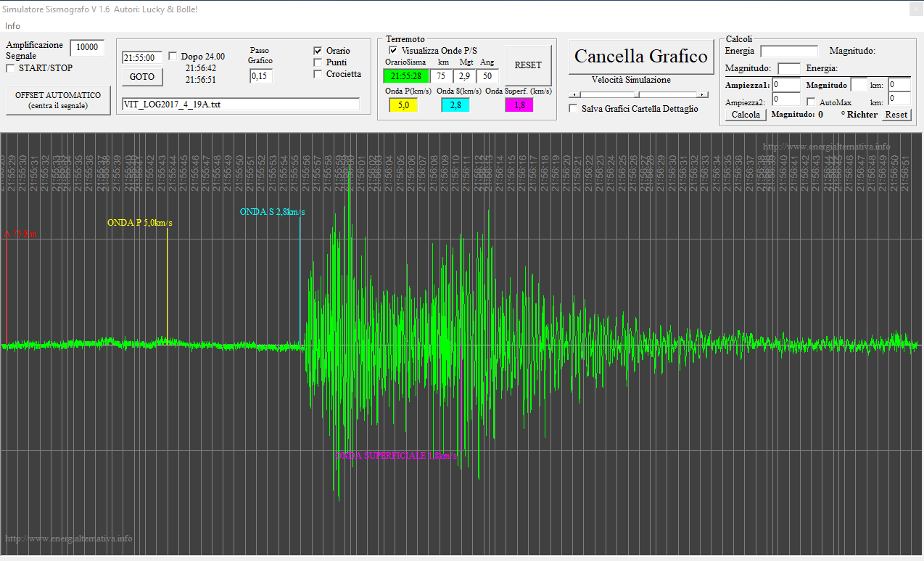Uncheck the Orario option
Image resolution: width=924 pixels, height=561 pixels.
pos(318,51)
